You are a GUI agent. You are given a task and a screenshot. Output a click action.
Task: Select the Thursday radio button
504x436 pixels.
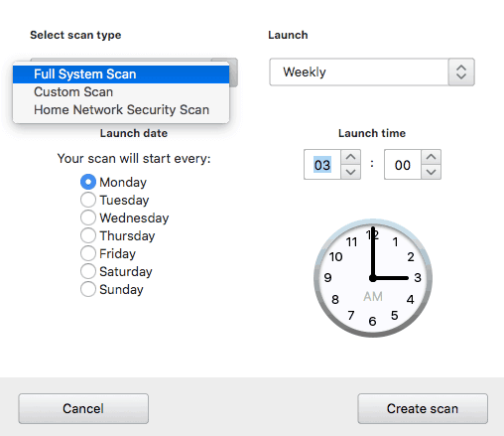pos(88,235)
